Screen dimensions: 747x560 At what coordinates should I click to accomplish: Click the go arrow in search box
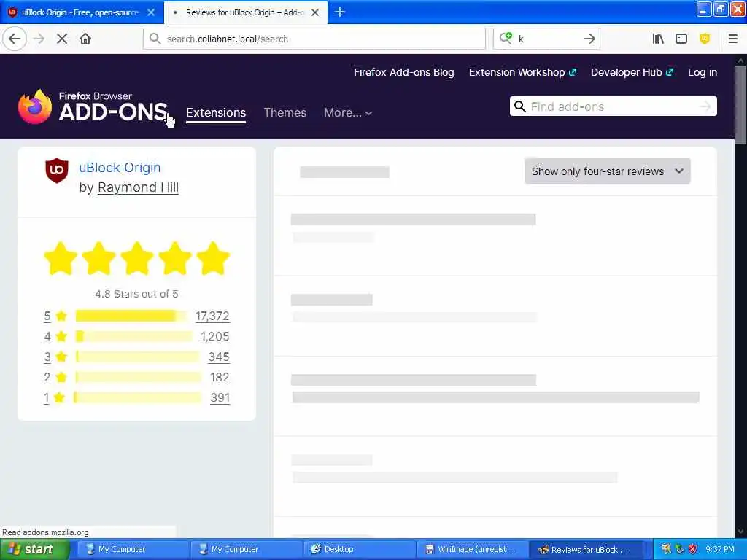click(589, 39)
